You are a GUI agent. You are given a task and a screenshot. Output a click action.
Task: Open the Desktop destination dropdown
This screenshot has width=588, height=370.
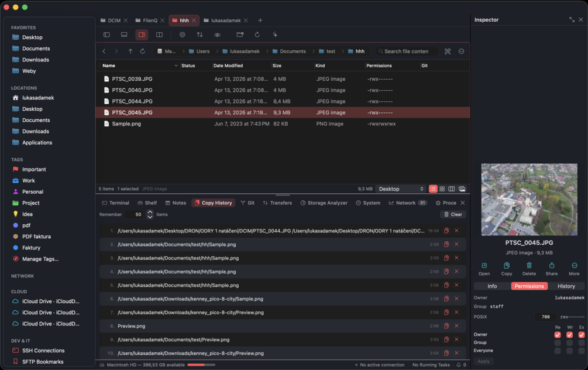401,189
